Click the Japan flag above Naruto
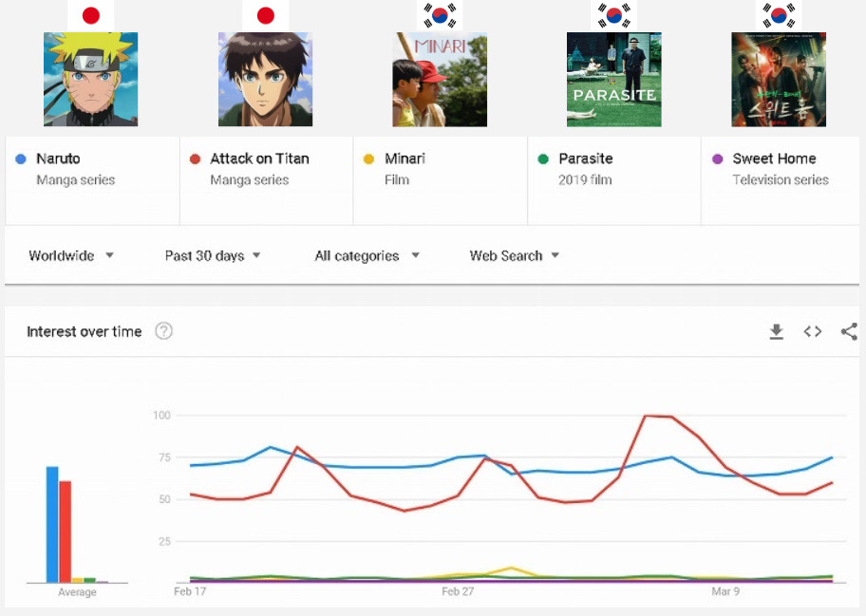 91,15
